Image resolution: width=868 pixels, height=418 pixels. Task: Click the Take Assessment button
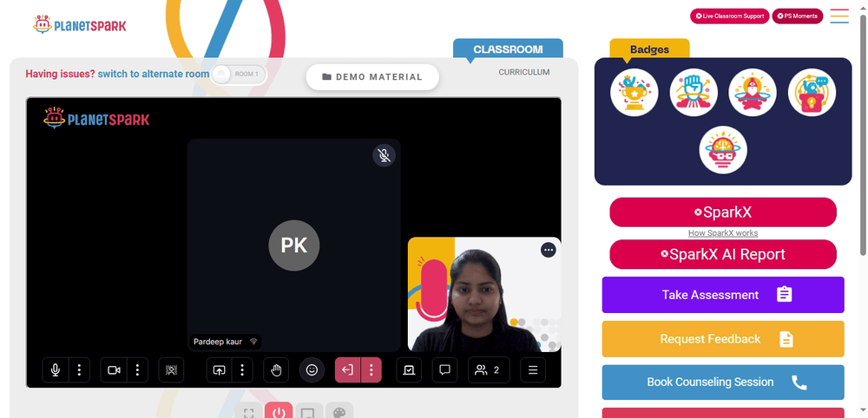click(723, 295)
